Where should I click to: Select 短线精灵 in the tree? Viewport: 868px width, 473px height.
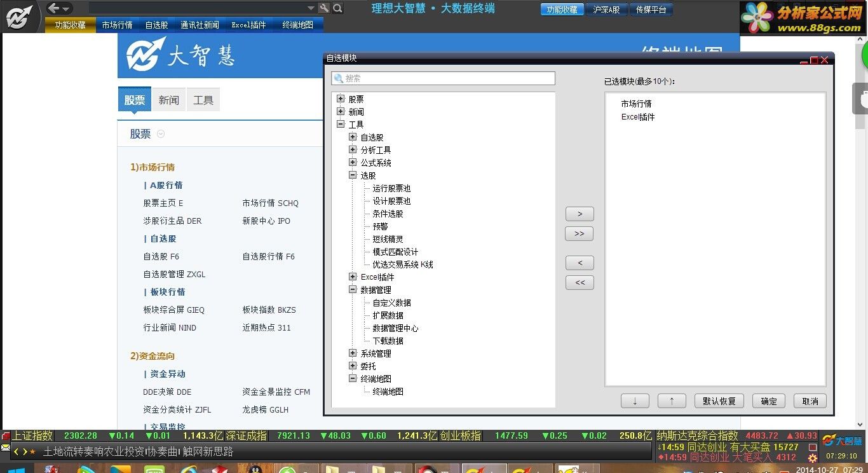click(388, 239)
